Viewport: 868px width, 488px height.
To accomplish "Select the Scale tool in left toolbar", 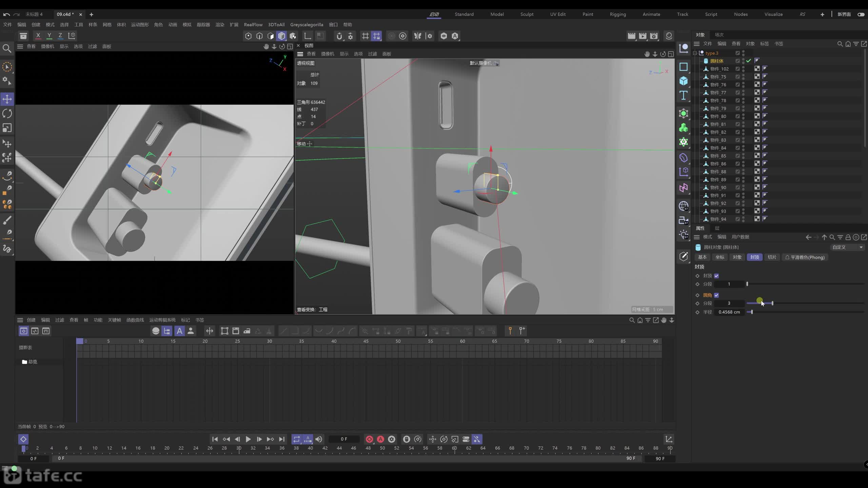I will coord(7,128).
